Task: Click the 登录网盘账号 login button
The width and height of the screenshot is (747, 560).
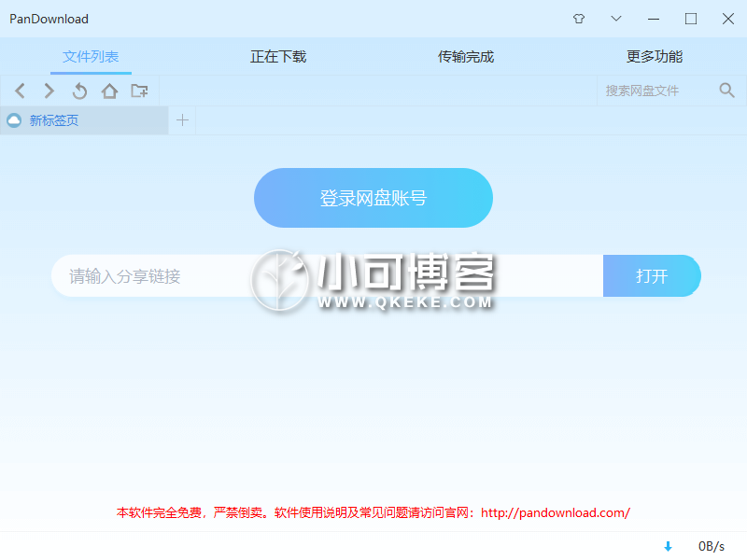Action: click(373, 198)
